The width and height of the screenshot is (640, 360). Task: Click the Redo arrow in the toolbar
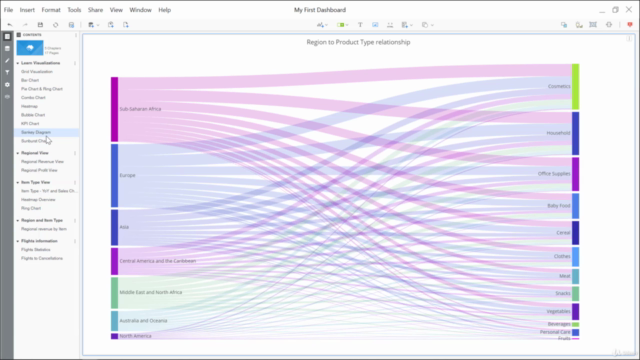(25, 25)
